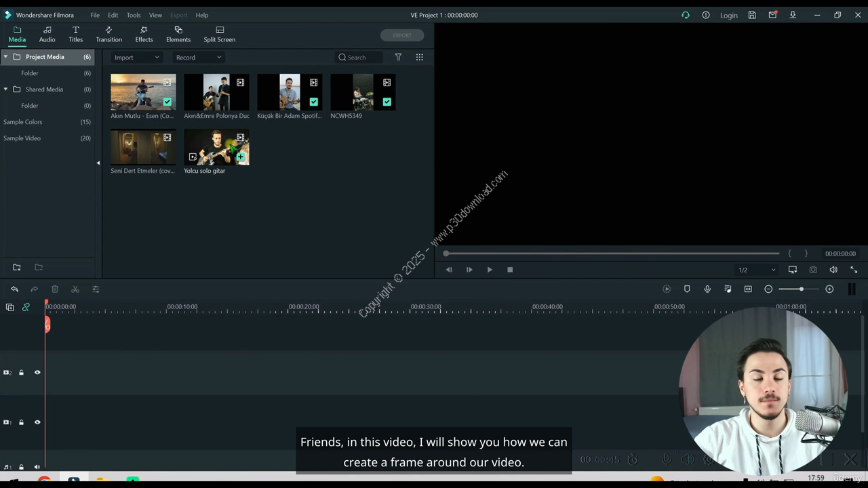The image size is (868, 488).
Task: Click the filter media icon
Action: [398, 58]
